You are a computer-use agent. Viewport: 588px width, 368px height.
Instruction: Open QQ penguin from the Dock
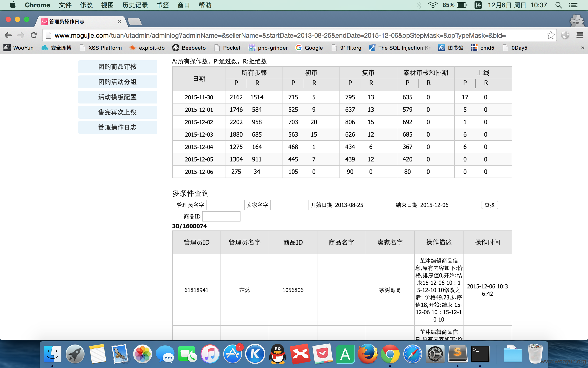(277, 354)
